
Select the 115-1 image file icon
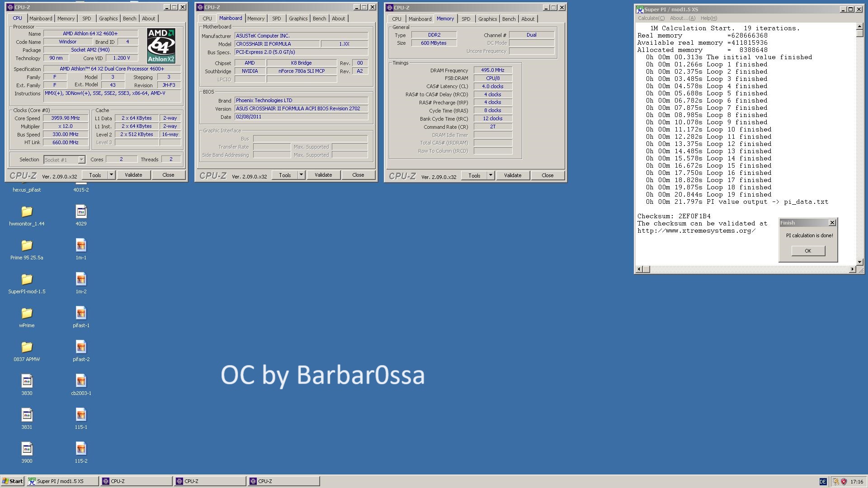click(81, 415)
